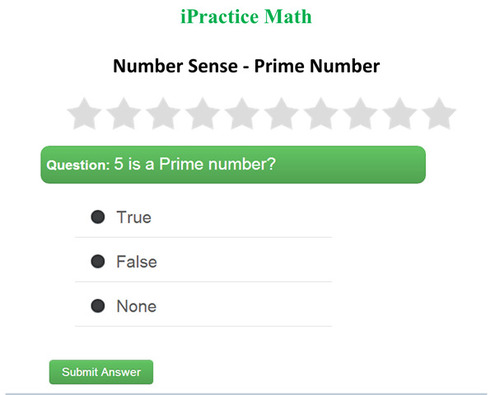
Task: Click the second progress star
Action: click(124, 114)
